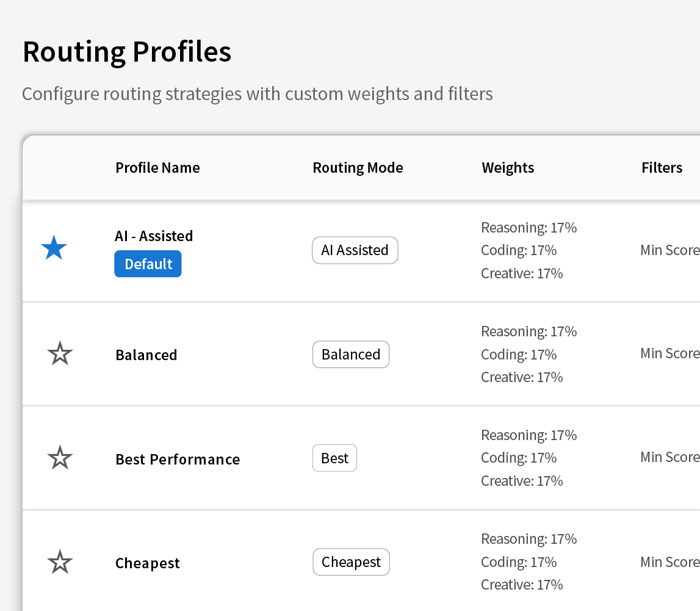
Task: Click the Routing Mode column header
Action: tap(358, 167)
